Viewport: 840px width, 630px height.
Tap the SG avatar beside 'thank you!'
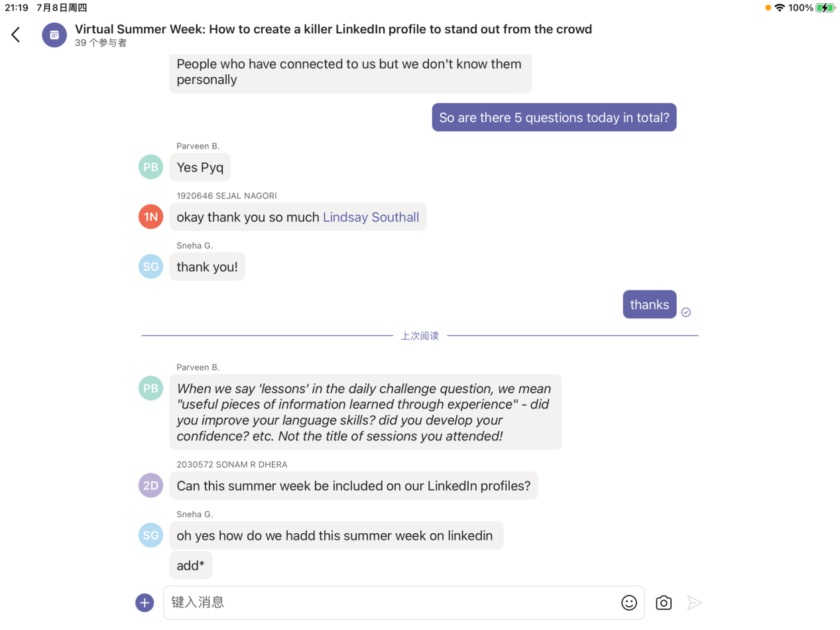point(150,267)
